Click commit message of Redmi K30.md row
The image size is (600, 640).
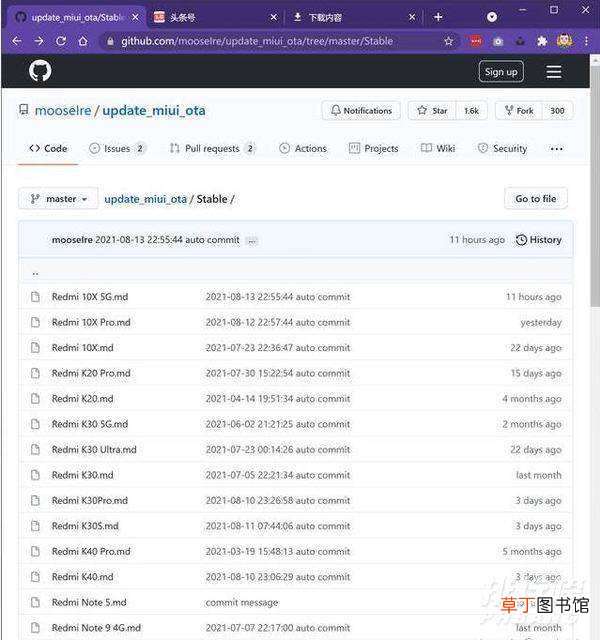tap(278, 475)
